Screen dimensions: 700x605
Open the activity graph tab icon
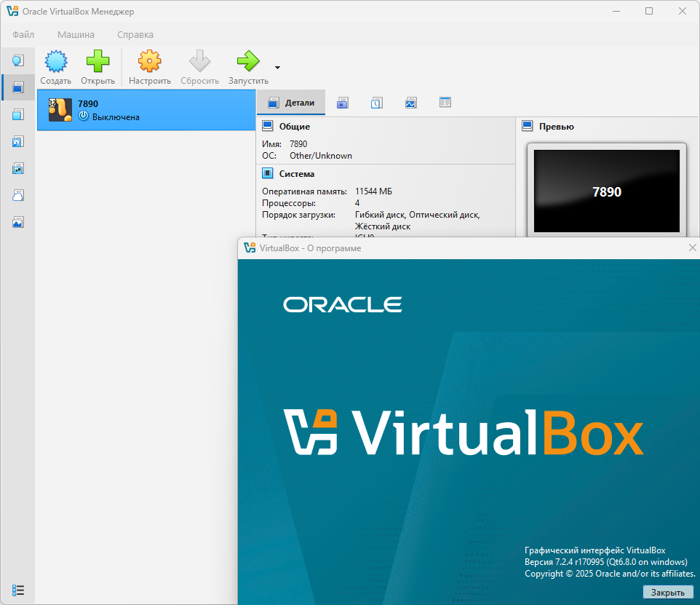pyautogui.click(x=410, y=103)
